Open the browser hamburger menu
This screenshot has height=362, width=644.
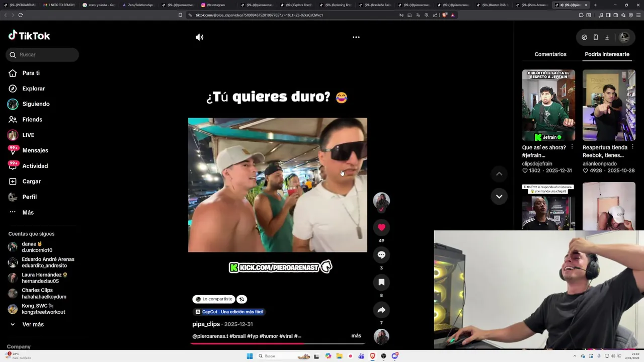pyautogui.click(x=638, y=15)
